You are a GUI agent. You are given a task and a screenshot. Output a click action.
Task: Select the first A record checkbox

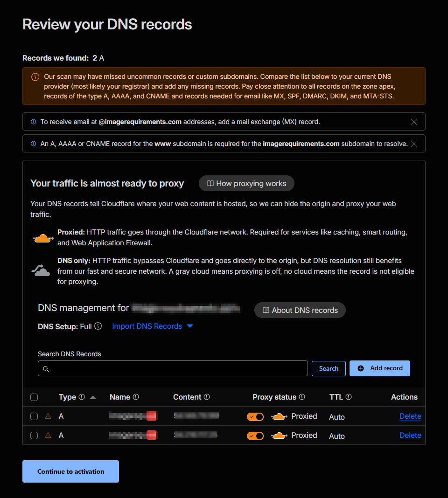(34, 416)
